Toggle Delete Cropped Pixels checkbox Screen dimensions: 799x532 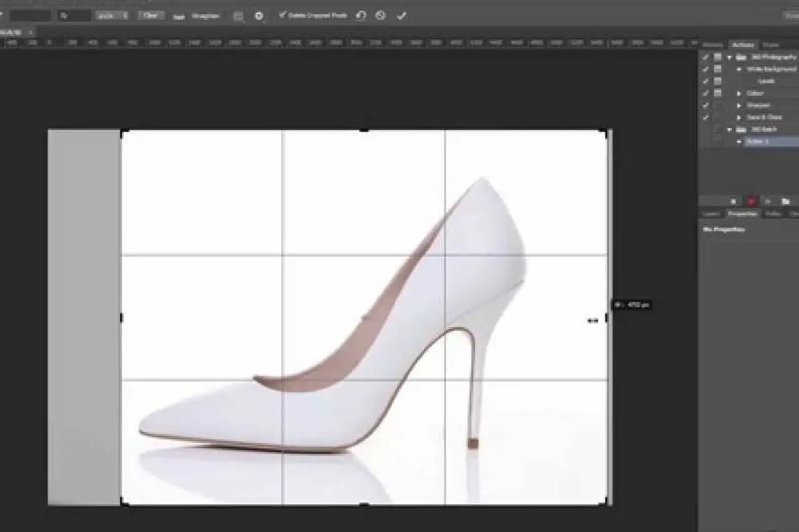point(283,15)
